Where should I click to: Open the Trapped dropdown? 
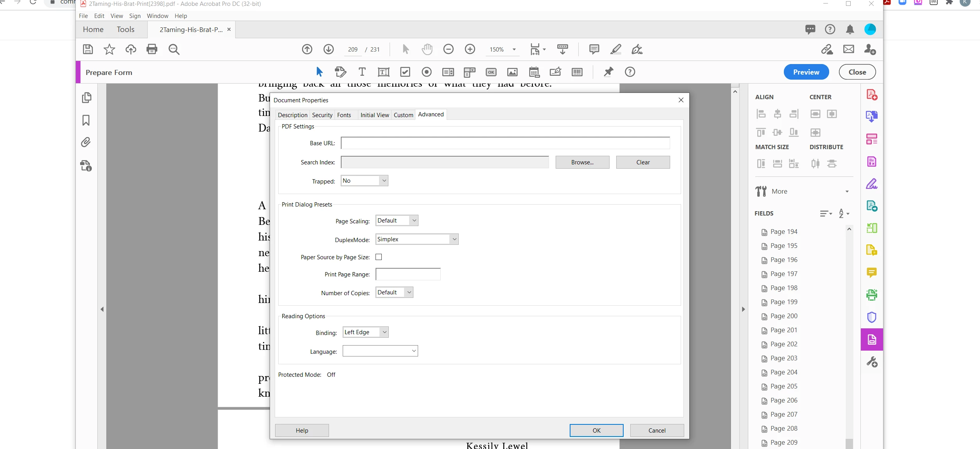pyautogui.click(x=364, y=181)
